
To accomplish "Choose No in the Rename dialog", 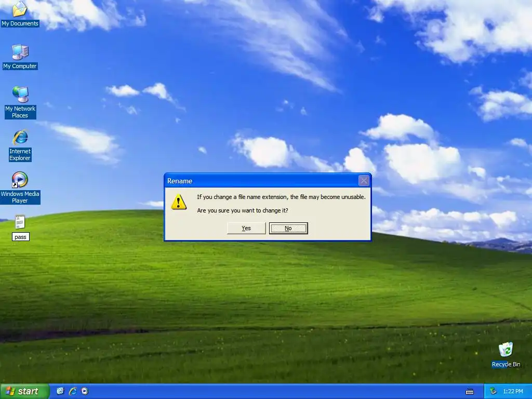I will coord(288,229).
